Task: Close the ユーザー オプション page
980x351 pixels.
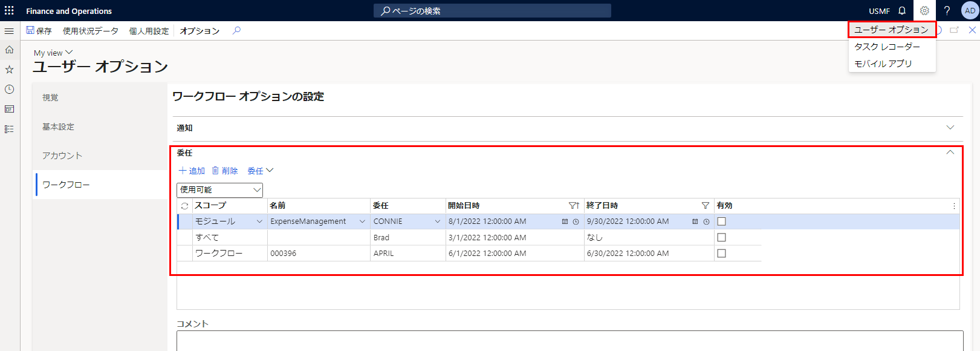Action: pyautogui.click(x=972, y=30)
